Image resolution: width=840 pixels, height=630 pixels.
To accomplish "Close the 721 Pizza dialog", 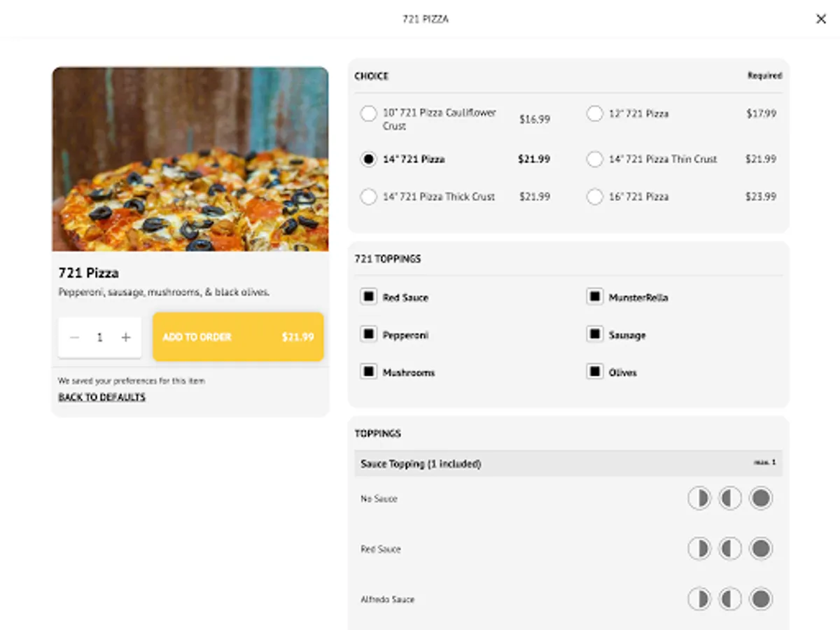I will point(821,19).
